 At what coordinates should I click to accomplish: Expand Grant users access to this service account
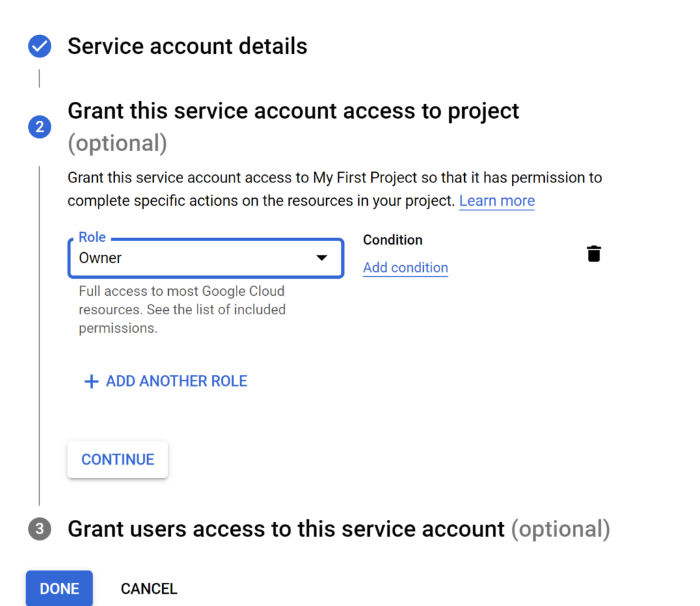tap(339, 529)
